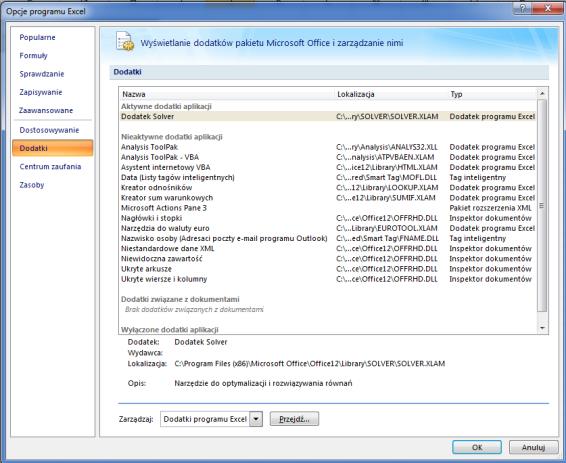The height and width of the screenshot is (463, 566).
Task: Click Wyłączone dodatki aplikacji header
Action: (170, 329)
